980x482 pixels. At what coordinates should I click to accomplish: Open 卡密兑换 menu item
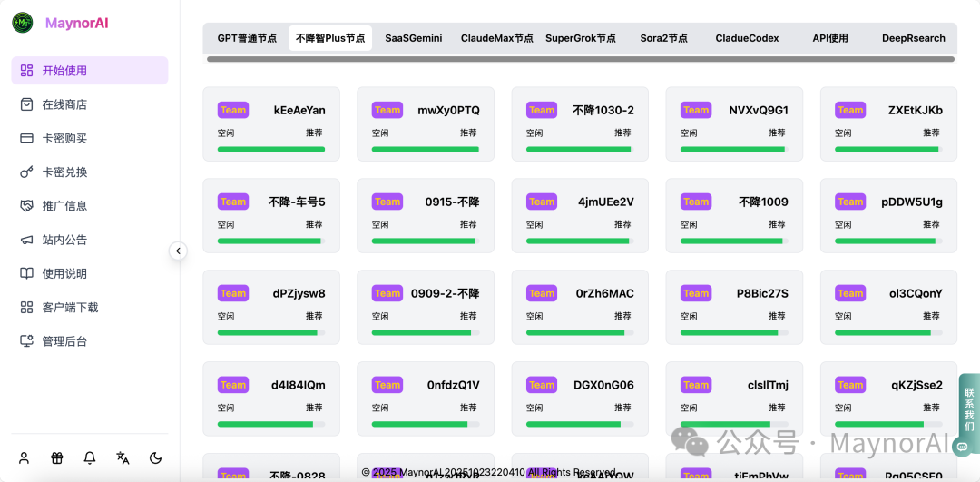[x=89, y=172]
